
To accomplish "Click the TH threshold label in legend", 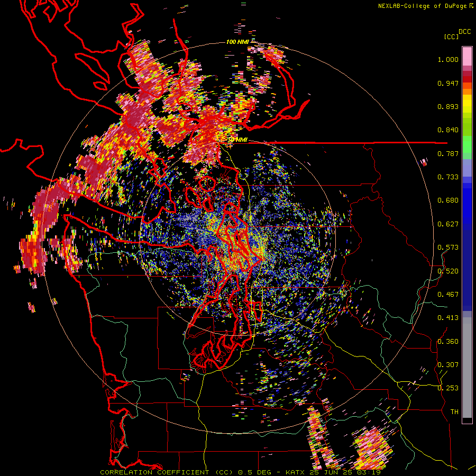I will coord(454,411).
